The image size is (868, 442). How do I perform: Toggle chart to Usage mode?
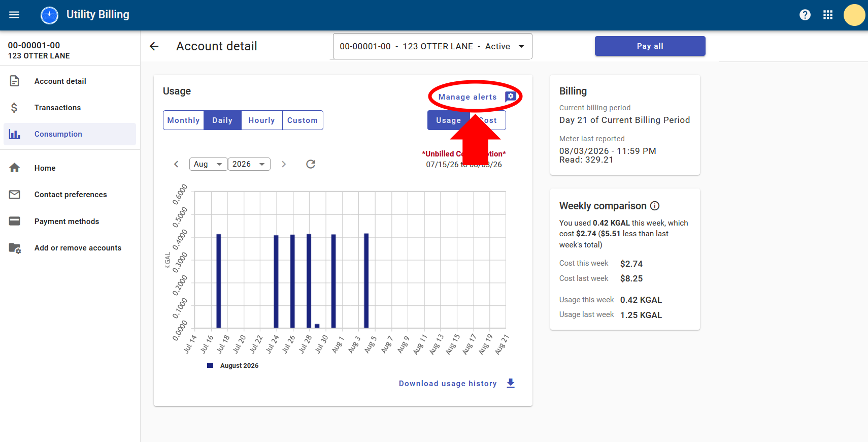449,120
